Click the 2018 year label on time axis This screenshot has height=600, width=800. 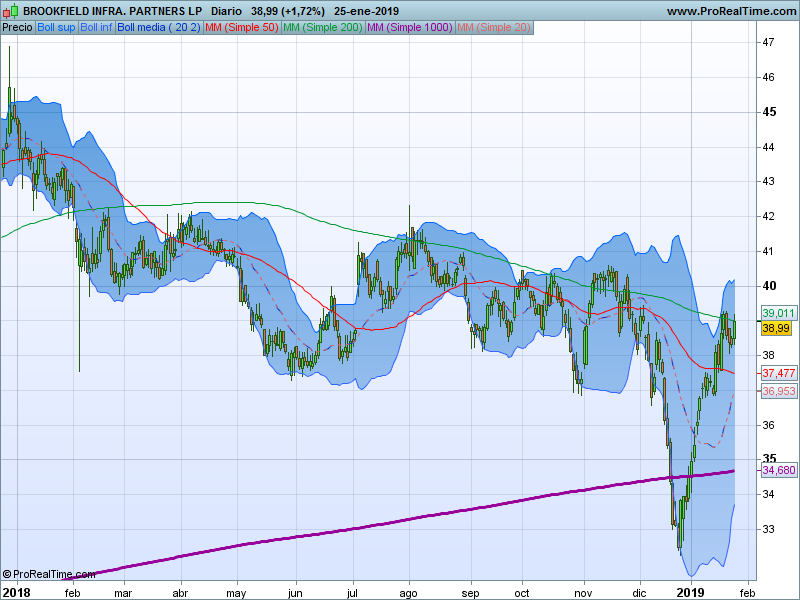point(17,593)
